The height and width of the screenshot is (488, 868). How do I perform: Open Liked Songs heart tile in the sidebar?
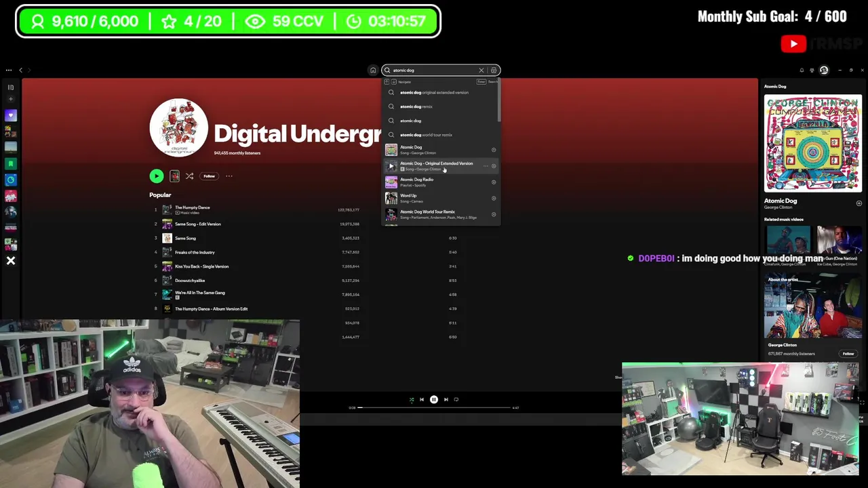pyautogui.click(x=11, y=115)
